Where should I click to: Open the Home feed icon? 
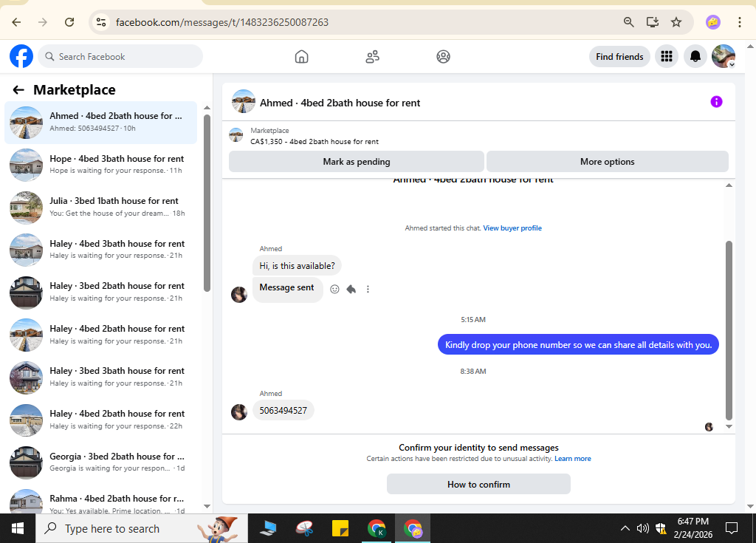pyautogui.click(x=301, y=56)
